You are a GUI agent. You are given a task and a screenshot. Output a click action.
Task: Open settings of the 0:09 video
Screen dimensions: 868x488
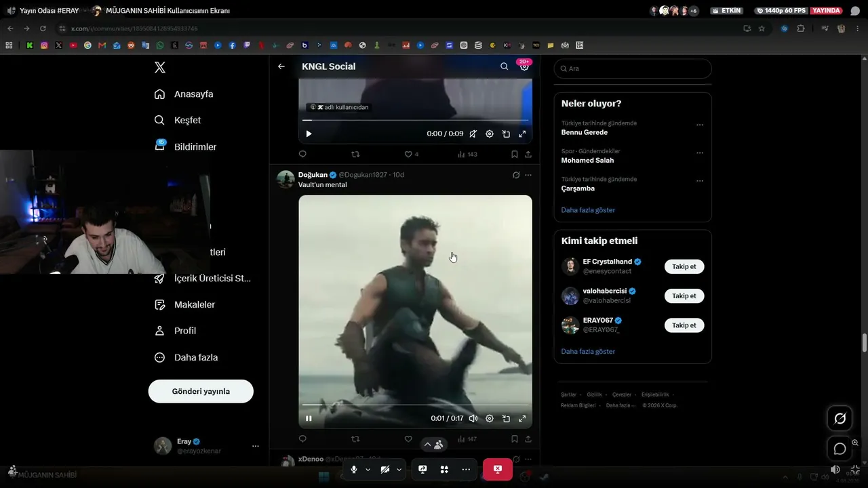coord(490,134)
